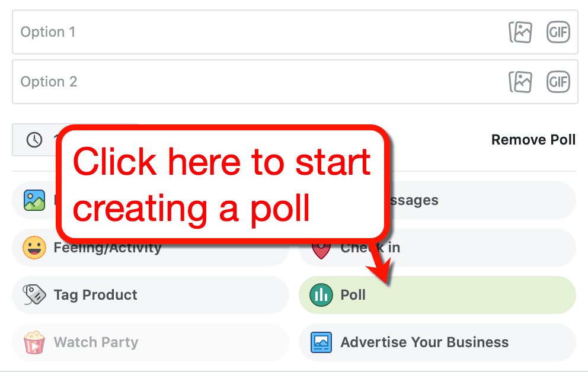This screenshot has height=372, width=588.
Task: Attach an image to Option 2
Action: tap(520, 82)
